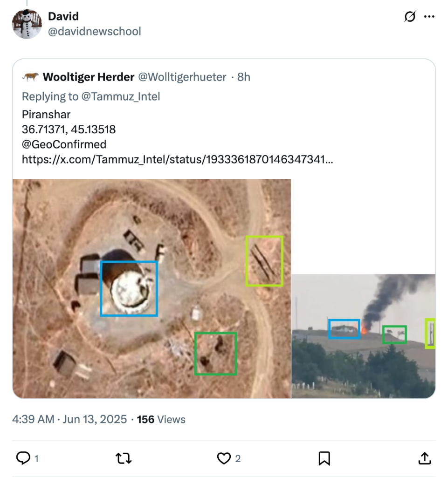Click the reply comment icon
Viewport: 448px width, 477px height.
[x=23, y=458]
